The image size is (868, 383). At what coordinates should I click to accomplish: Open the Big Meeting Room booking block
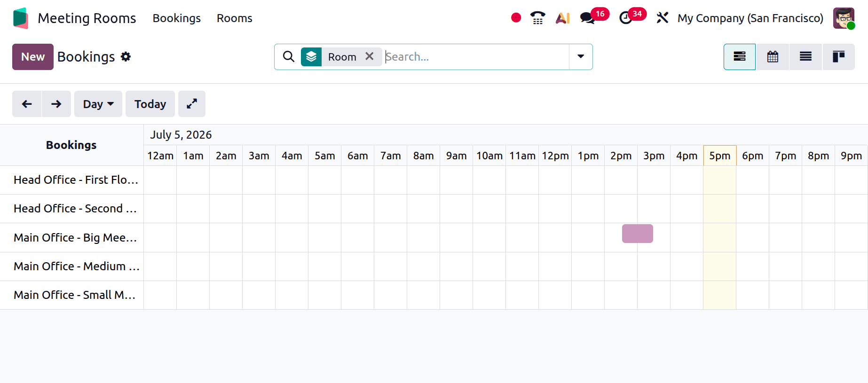(637, 234)
